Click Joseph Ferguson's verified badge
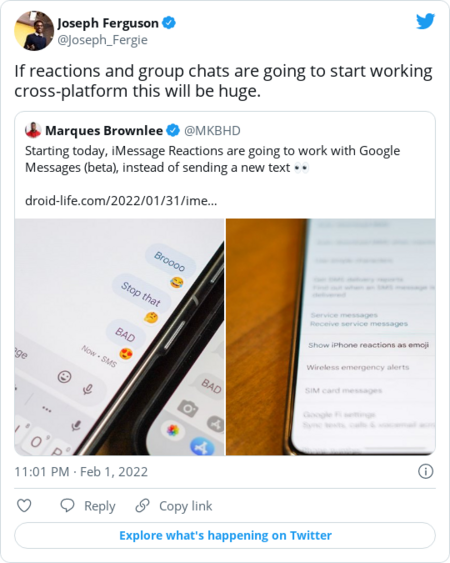 tap(169, 23)
